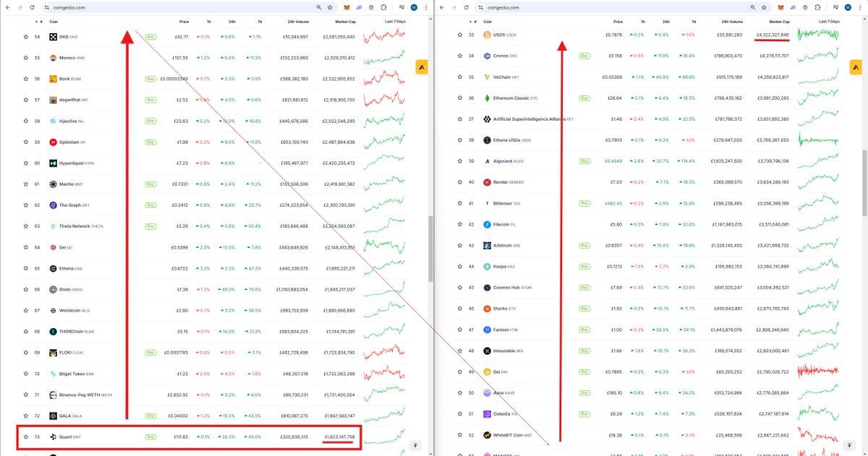
Task: Click Buy button for Bittensor
Action: click(x=584, y=203)
